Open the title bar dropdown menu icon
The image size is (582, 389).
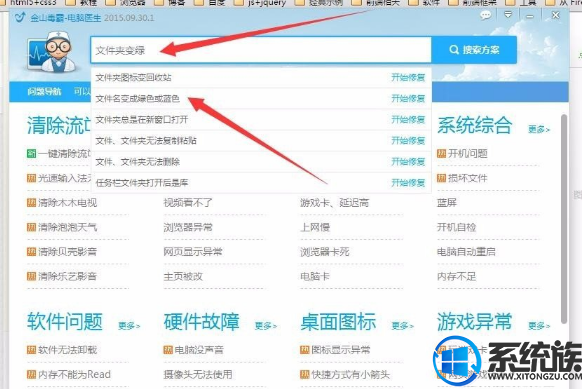508,15
